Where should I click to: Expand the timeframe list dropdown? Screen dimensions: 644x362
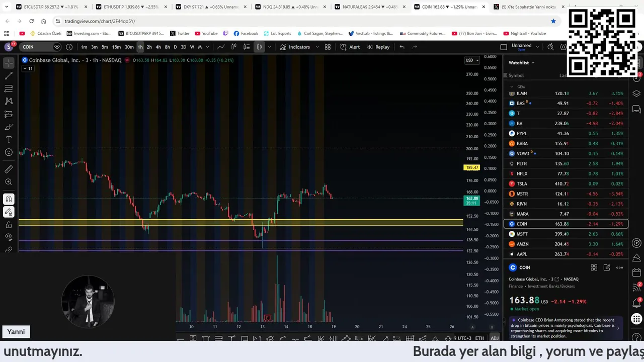pyautogui.click(x=208, y=47)
